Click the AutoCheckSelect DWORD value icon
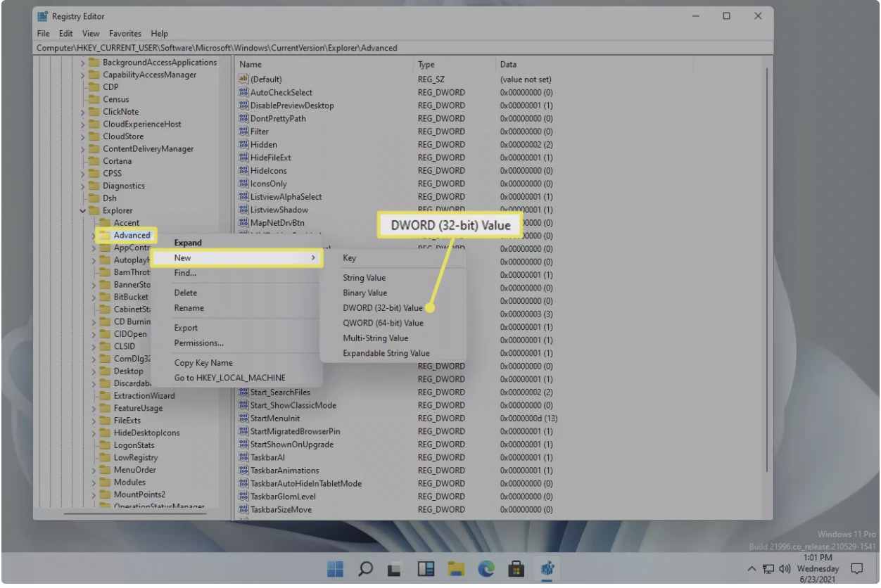Viewport: 881px width, 588px height. tap(244, 93)
